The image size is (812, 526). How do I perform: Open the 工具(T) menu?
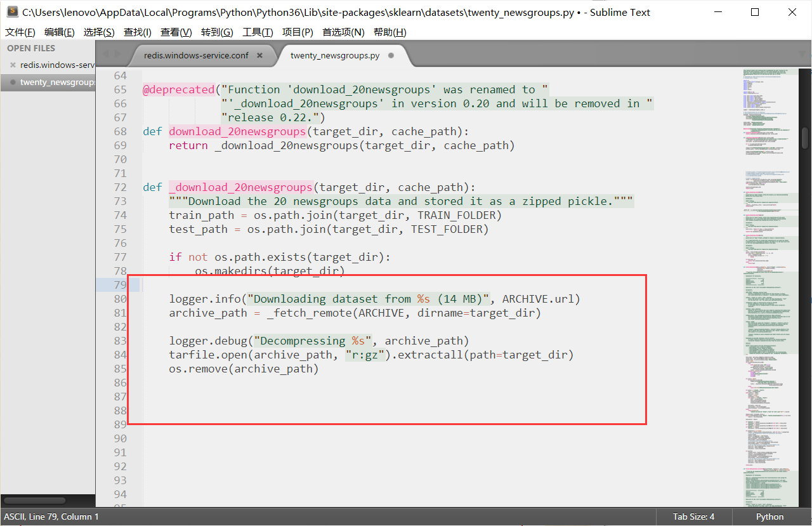pyautogui.click(x=258, y=32)
